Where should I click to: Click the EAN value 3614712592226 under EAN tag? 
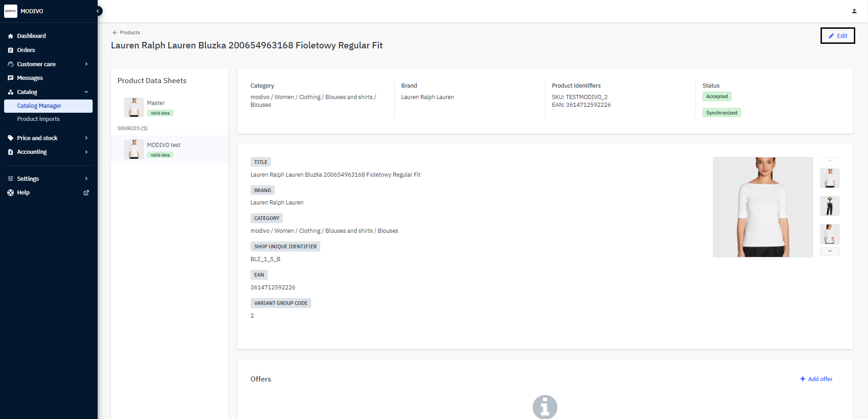pos(273,288)
